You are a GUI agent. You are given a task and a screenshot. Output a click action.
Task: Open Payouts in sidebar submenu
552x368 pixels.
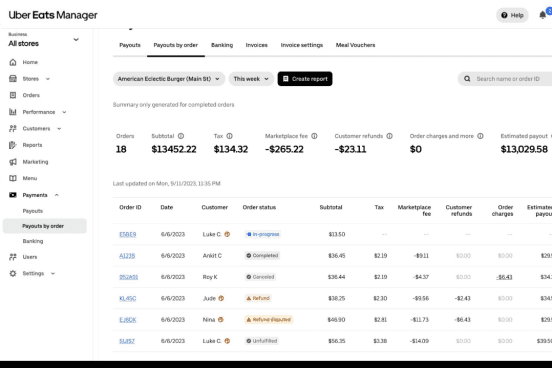(x=33, y=211)
